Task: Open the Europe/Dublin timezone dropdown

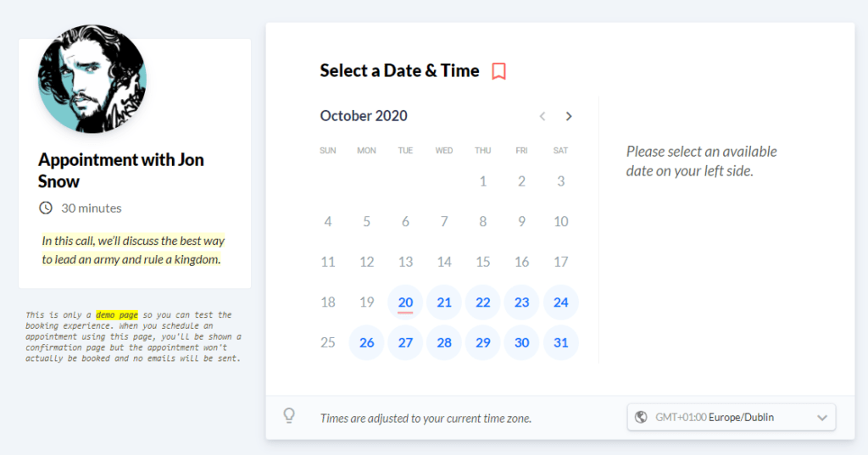Action: [732, 418]
